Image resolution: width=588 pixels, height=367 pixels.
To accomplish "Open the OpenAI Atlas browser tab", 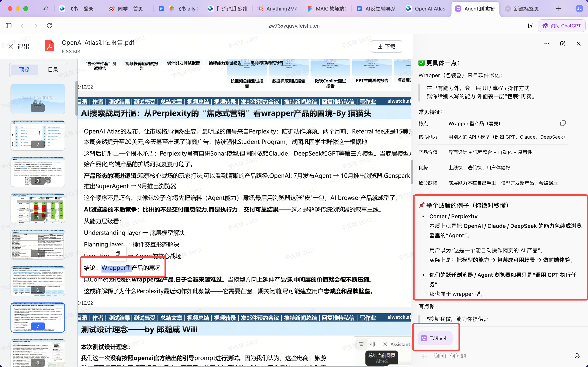I will coord(426,9).
